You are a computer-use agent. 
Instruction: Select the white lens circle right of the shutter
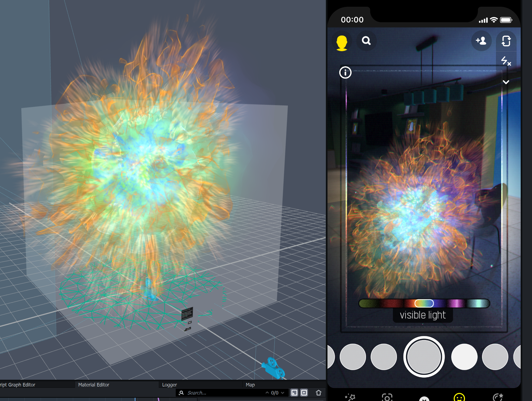(464, 357)
